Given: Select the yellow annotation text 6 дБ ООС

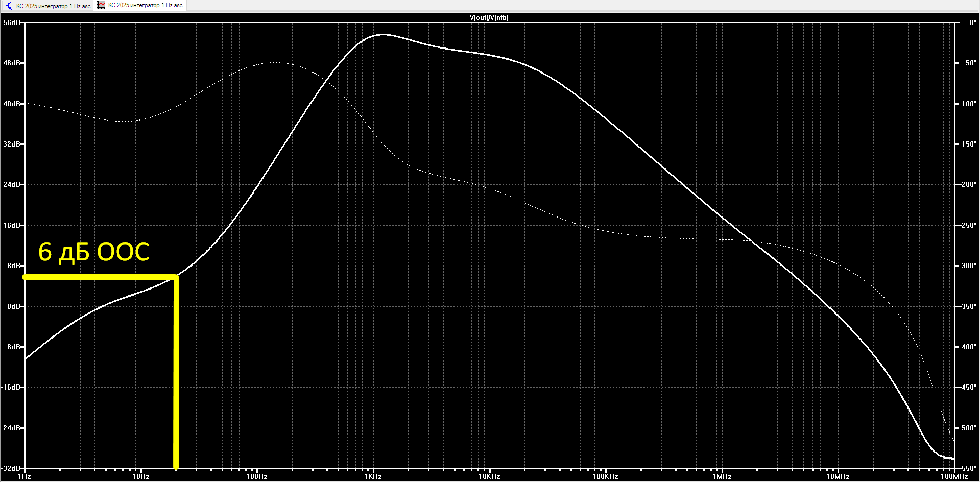Looking at the screenshot, I should point(94,252).
